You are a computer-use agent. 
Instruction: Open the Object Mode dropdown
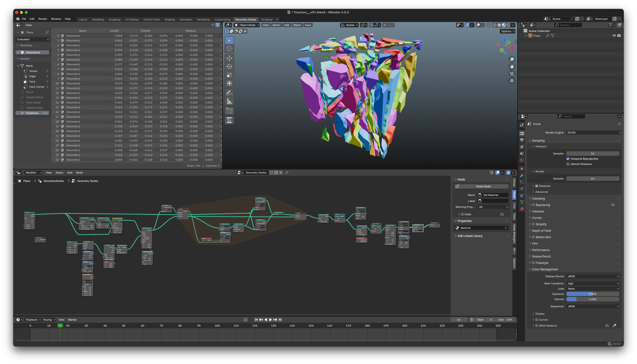coord(247,25)
